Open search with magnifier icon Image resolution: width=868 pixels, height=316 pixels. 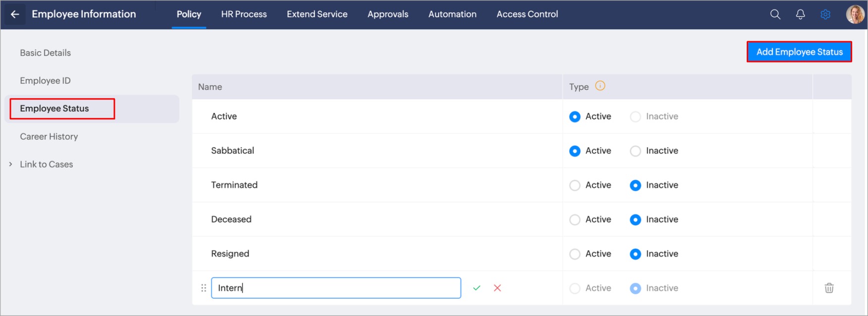[x=775, y=14]
